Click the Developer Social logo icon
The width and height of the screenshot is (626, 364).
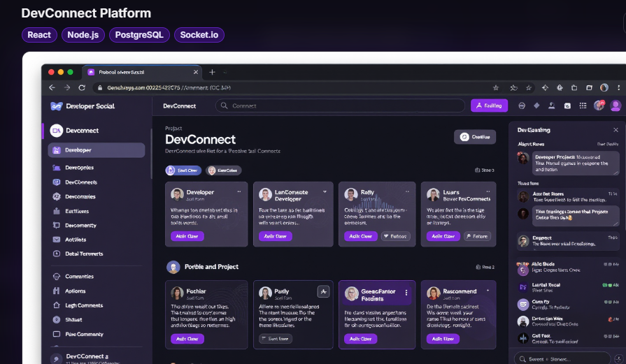point(57,106)
